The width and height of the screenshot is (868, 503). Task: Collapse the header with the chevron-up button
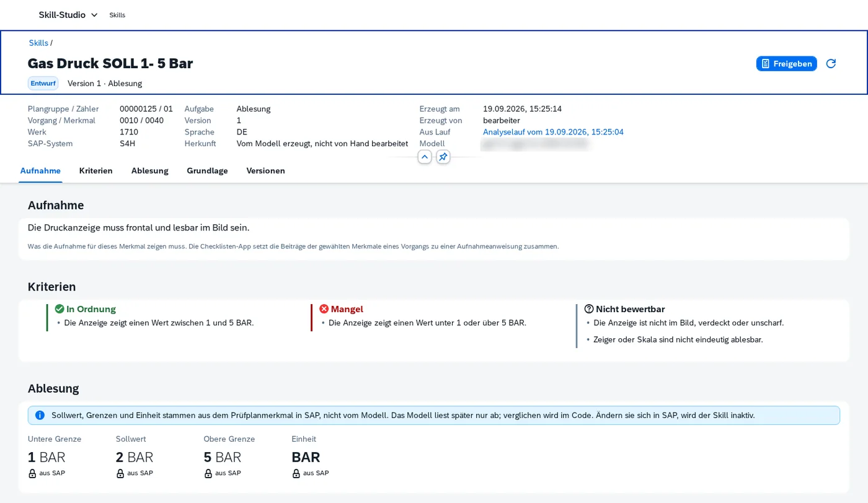click(425, 157)
